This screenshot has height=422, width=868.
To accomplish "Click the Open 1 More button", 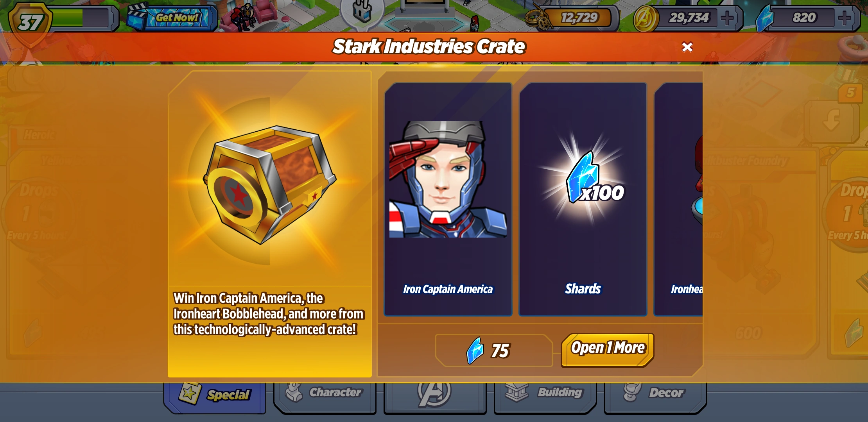I will [608, 350].
